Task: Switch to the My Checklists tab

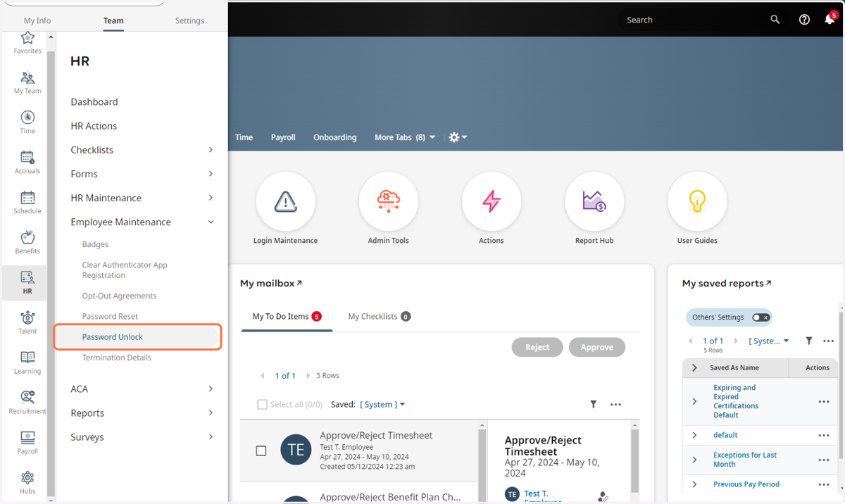Action: [379, 317]
